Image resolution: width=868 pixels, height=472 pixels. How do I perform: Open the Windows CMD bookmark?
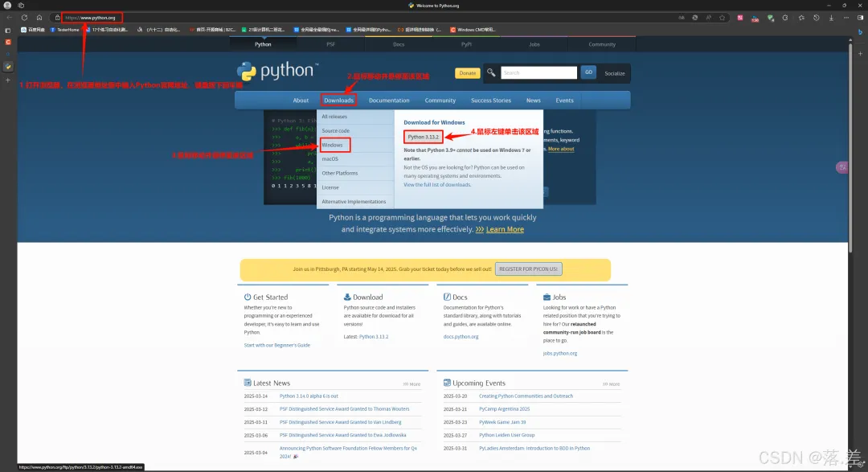473,30
